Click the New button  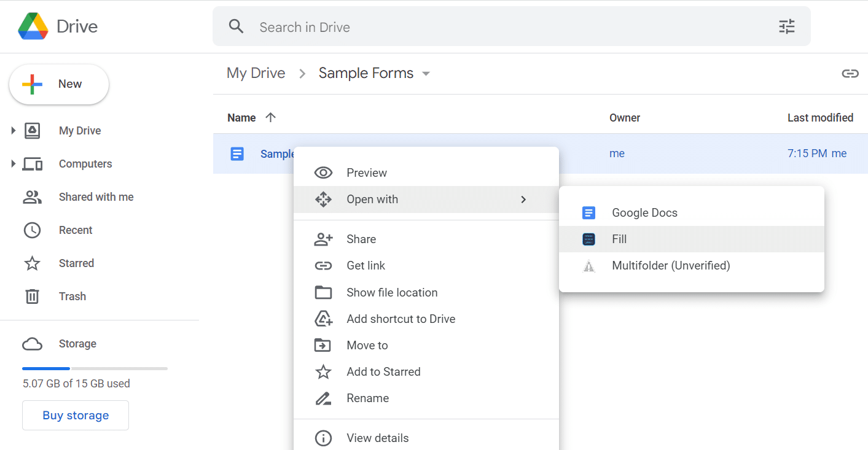(x=59, y=84)
